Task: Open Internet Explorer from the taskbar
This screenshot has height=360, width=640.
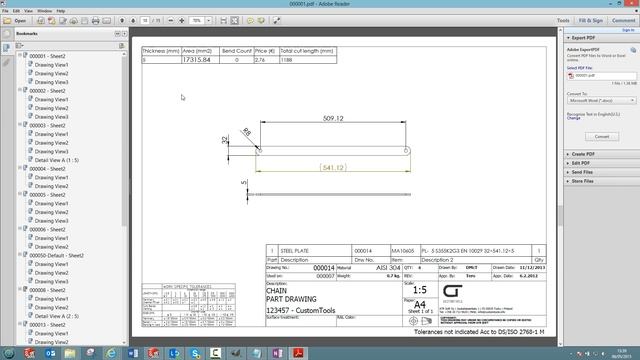Action: 111,353
